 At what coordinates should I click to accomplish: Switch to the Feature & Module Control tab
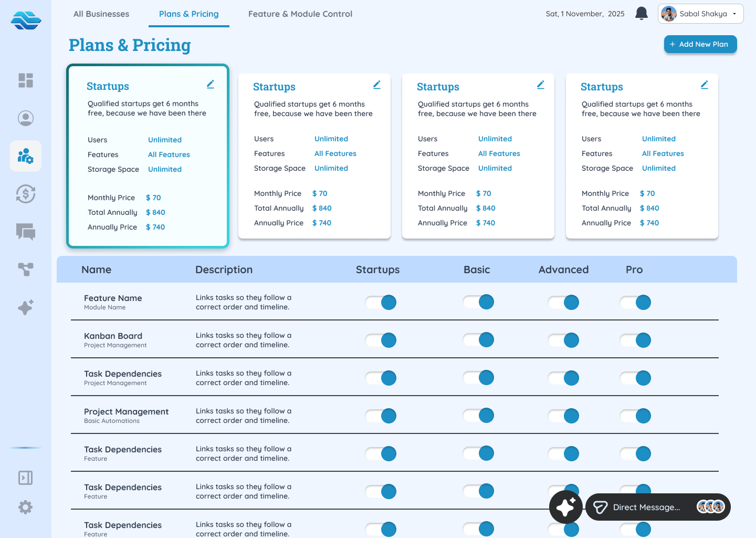click(300, 14)
